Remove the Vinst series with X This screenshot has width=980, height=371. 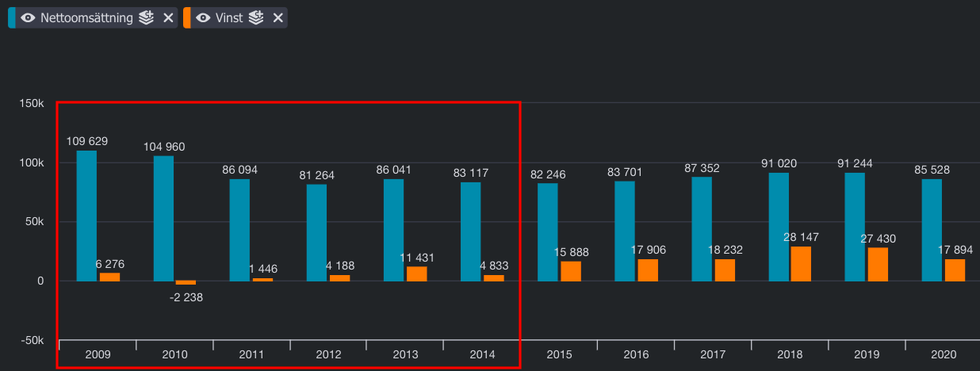[x=278, y=17]
